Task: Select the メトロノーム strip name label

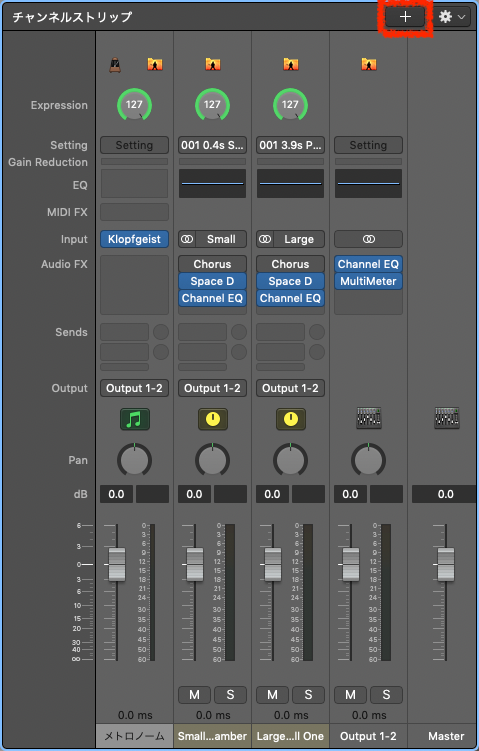Action: pyautogui.click(x=135, y=736)
